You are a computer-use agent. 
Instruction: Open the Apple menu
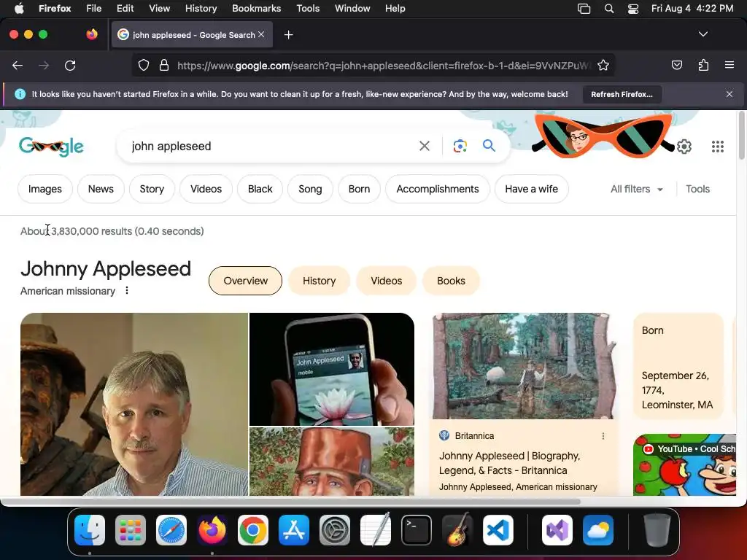point(19,9)
